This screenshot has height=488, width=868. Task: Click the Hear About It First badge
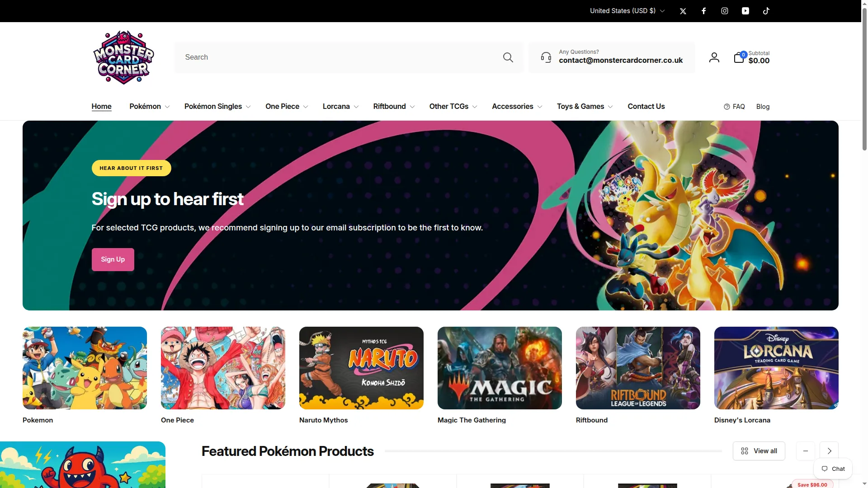coord(131,168)
